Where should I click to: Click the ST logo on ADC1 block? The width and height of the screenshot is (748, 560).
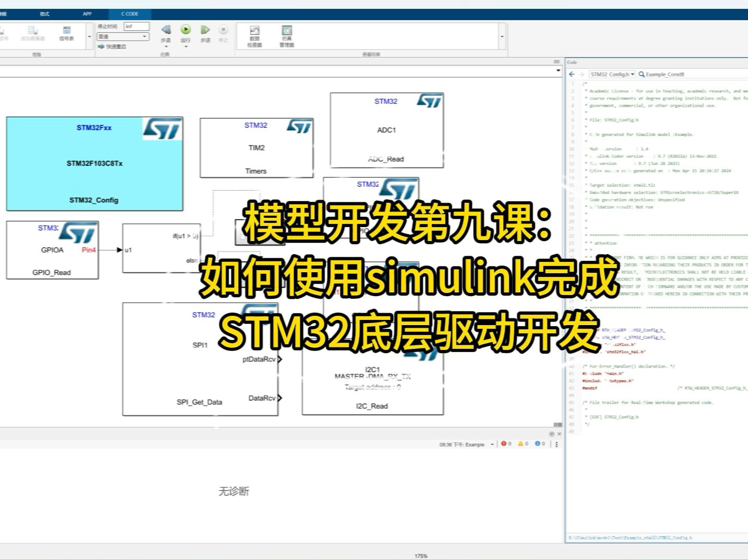coord(430,101)
